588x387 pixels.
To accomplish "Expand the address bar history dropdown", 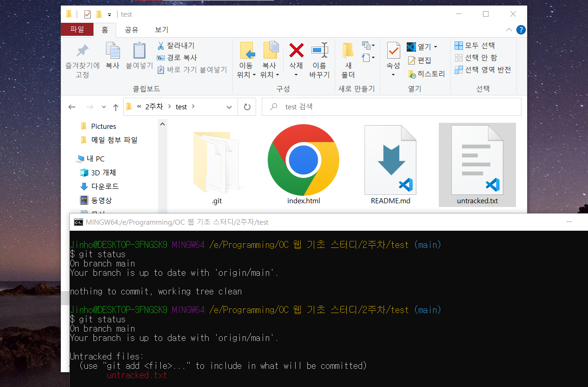I will [229, 107].
